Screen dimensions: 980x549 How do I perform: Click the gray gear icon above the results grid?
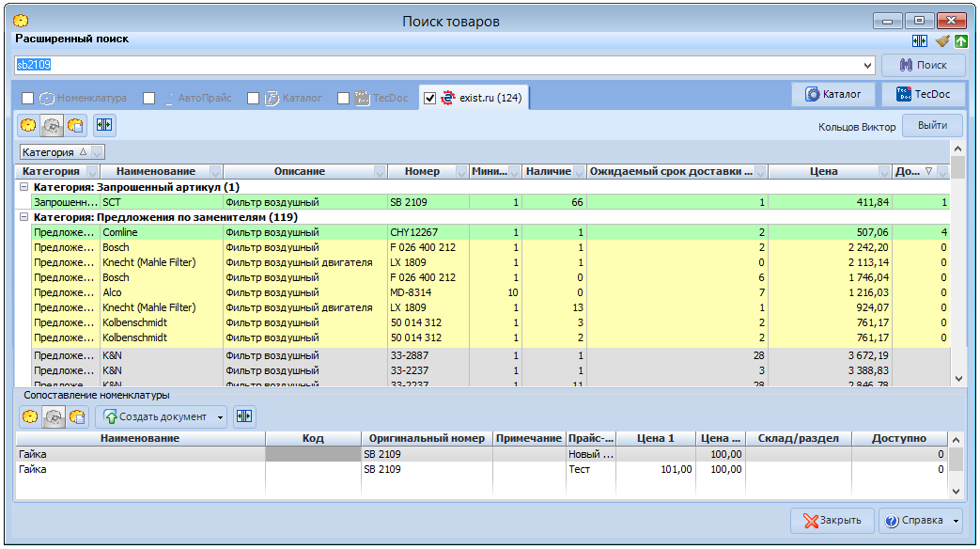click(52, 125)
